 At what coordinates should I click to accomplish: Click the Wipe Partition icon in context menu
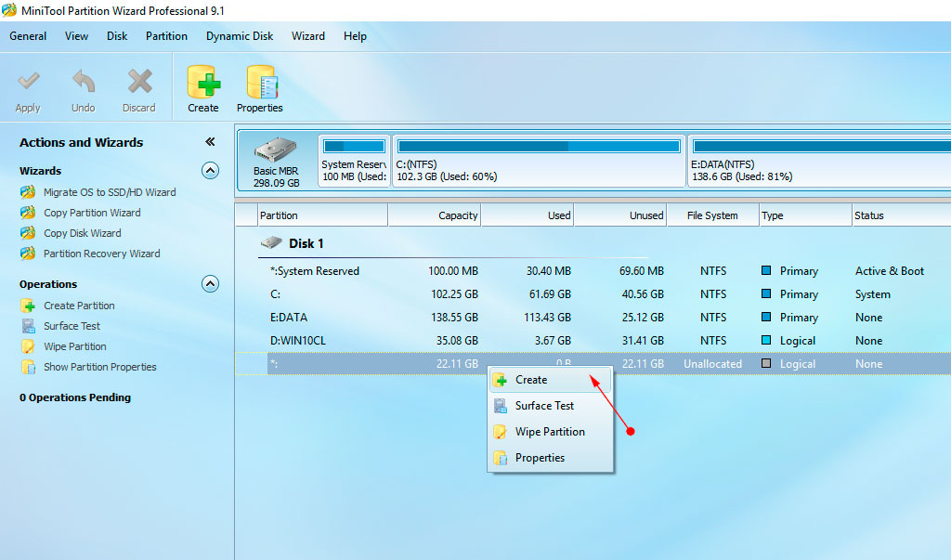pyautogui.click(x=501, y=432)
